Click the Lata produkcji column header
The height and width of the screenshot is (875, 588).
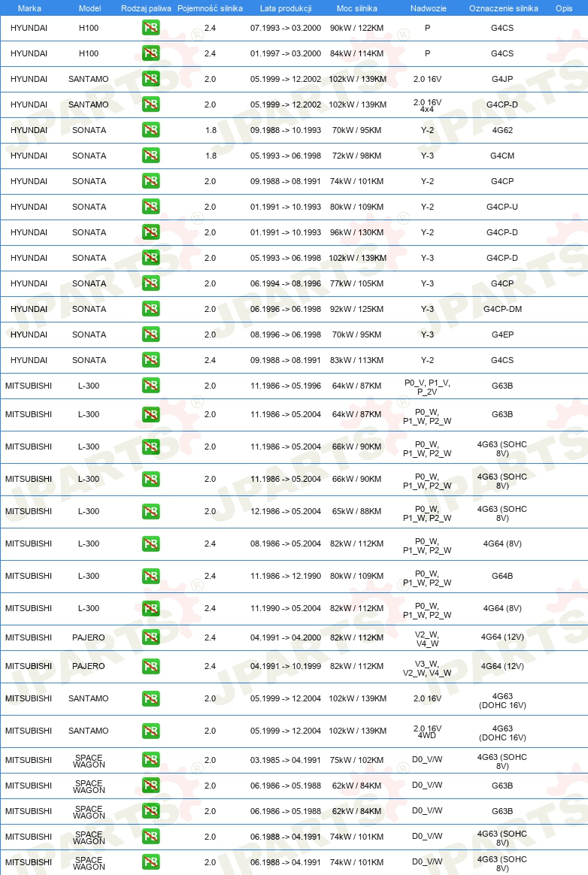[x=285, y=8]
